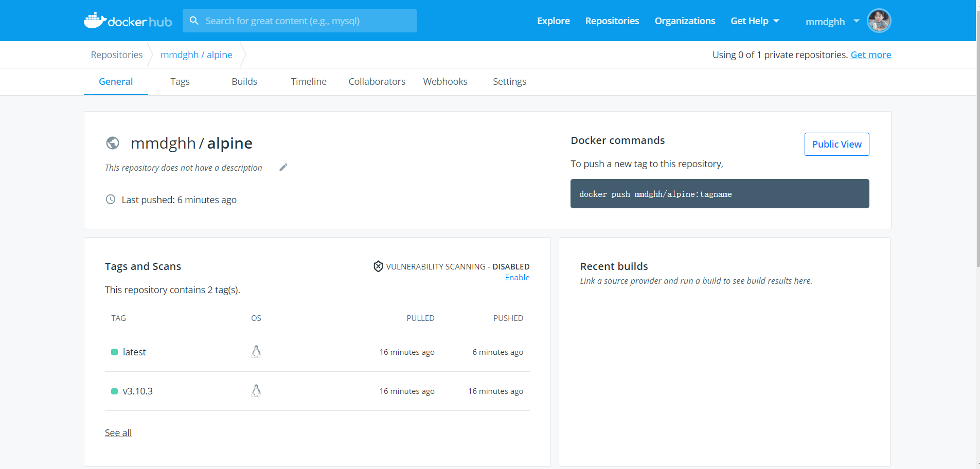Click the PUSHED column header

click(x=508, y=318)
